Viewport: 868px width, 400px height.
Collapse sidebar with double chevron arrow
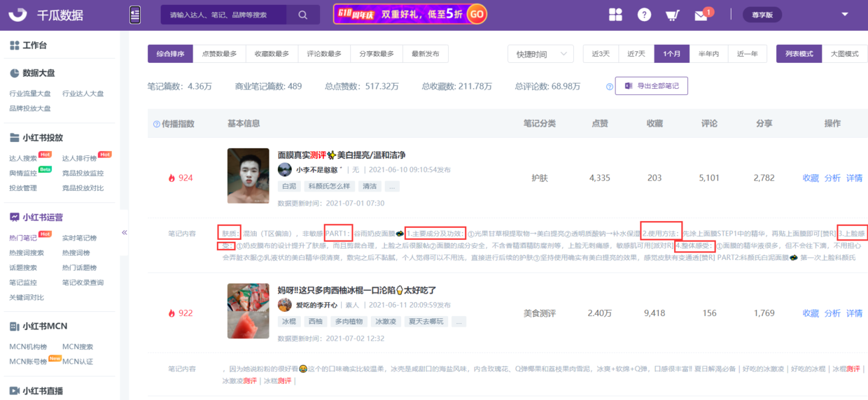125,232
